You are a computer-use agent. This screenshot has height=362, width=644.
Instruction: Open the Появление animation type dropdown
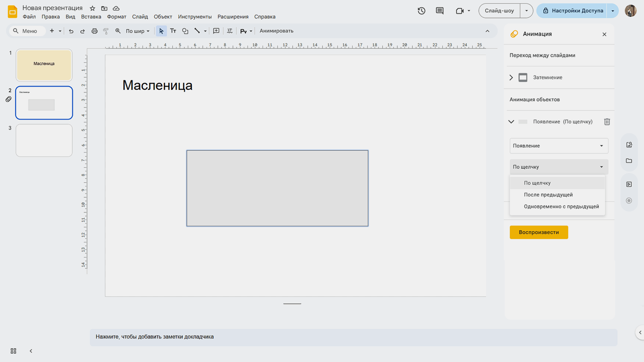coord(558,146)
